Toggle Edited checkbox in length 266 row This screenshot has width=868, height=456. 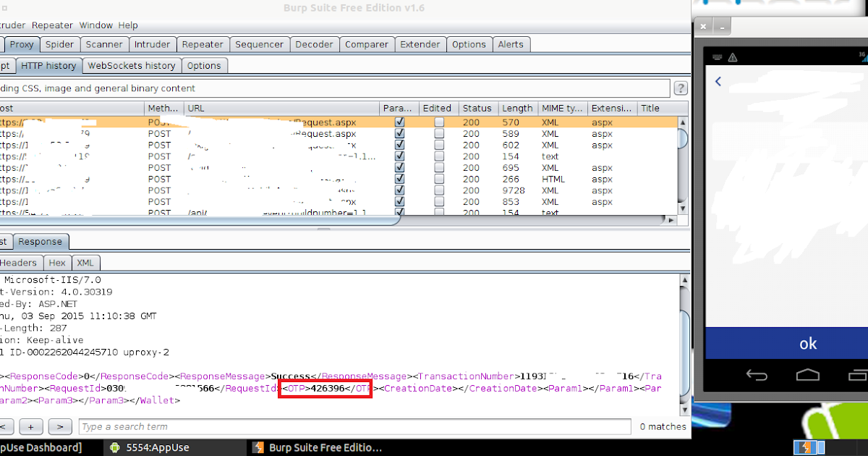(x=439, y=179)
